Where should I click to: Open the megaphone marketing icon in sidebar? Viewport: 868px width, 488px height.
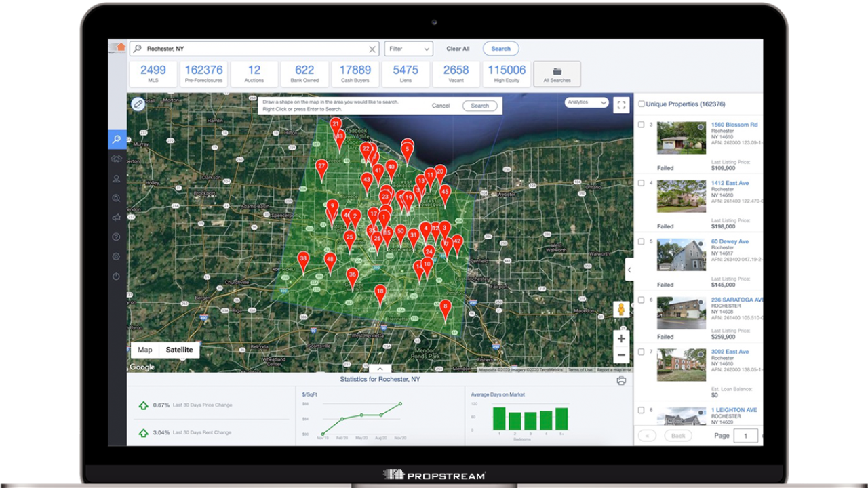117,218
